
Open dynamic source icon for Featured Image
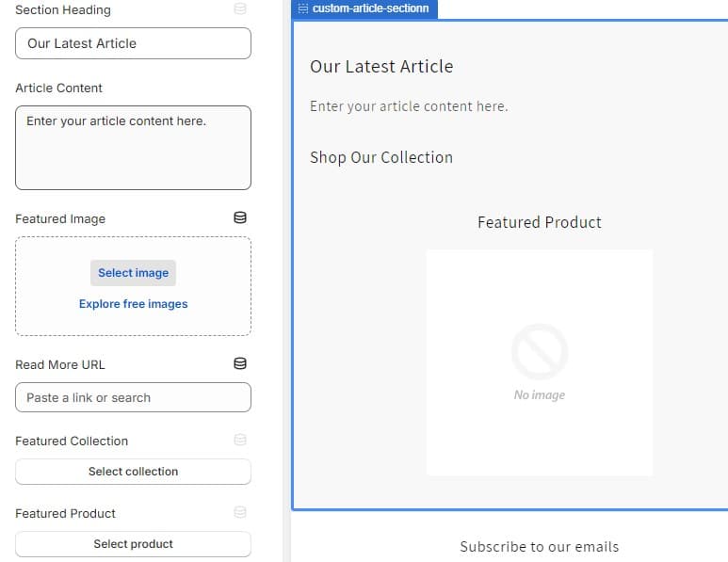240,218
